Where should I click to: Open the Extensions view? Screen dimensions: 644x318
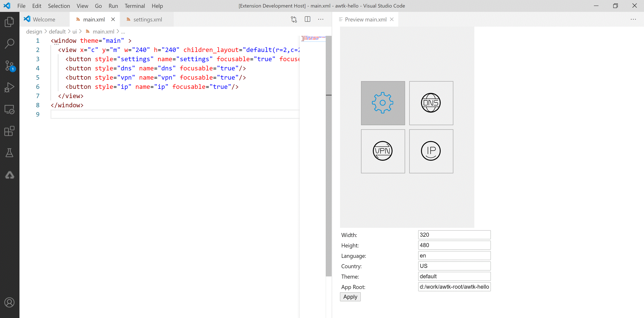point(10,131)
